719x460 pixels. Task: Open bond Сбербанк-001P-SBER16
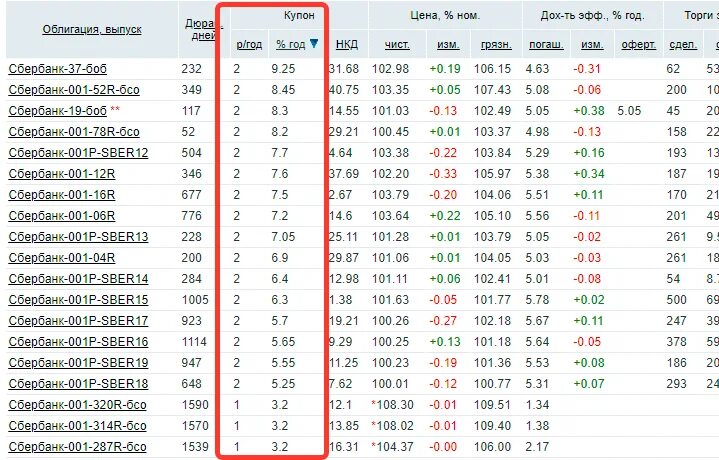[78, 342]
